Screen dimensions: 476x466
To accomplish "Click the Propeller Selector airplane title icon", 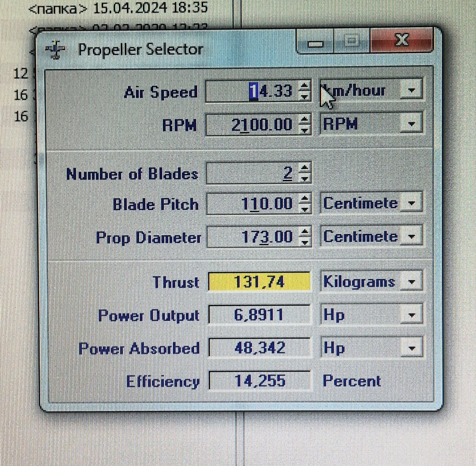I will click(x=55, y=49).
